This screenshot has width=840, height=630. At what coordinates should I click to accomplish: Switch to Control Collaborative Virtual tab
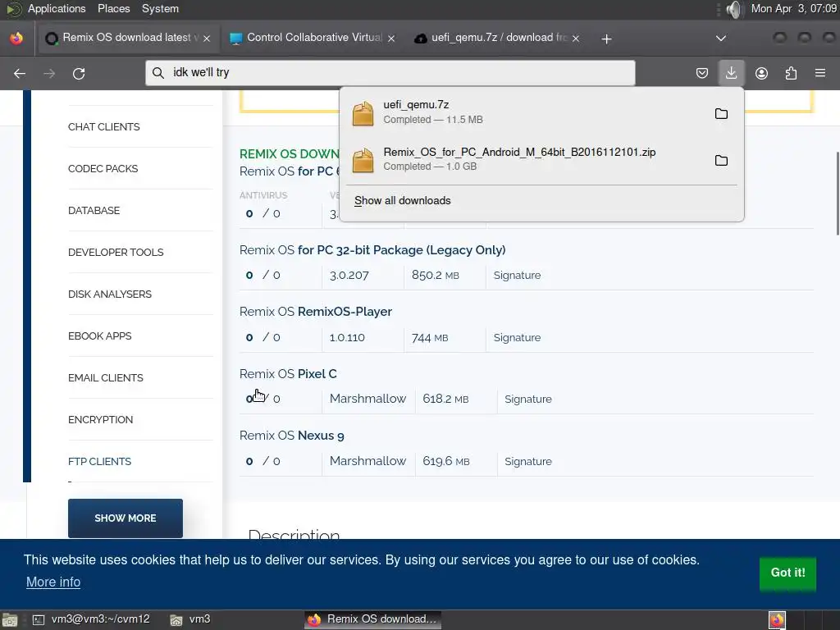point(313,38)
